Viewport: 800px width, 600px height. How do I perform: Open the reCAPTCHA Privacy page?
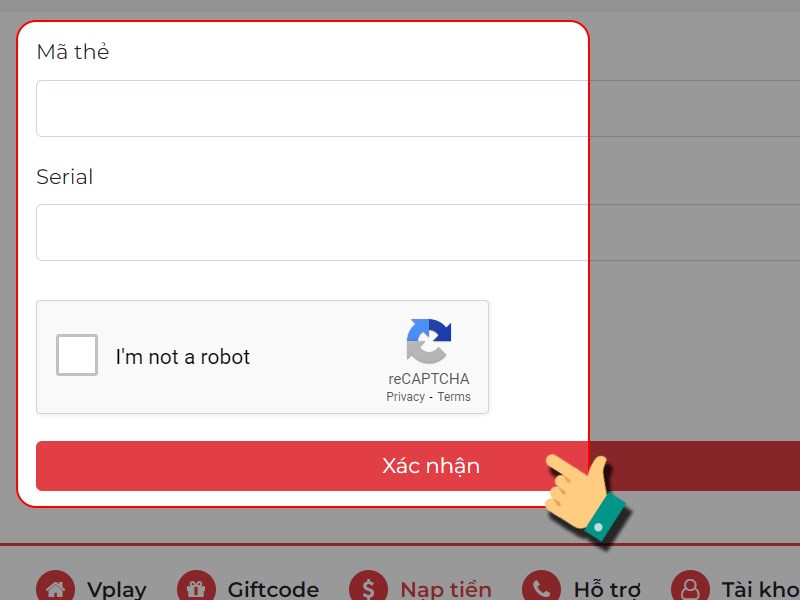click(x=404, y=396)
